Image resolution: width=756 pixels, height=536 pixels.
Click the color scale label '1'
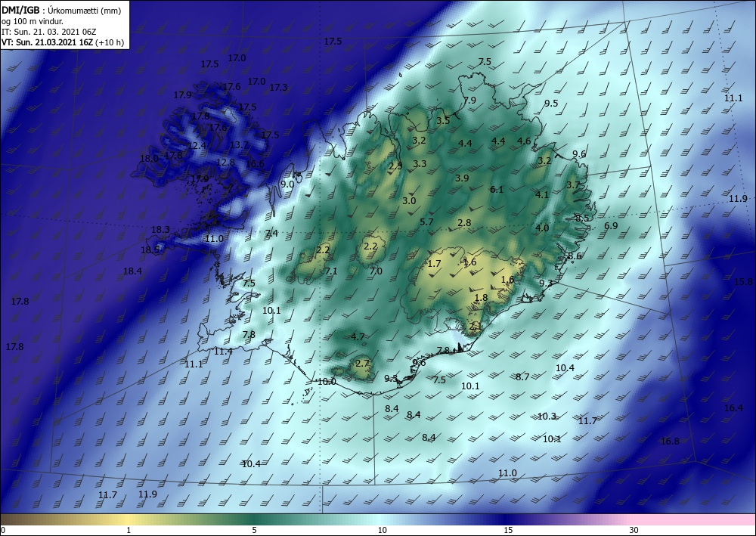coord(129,531)
